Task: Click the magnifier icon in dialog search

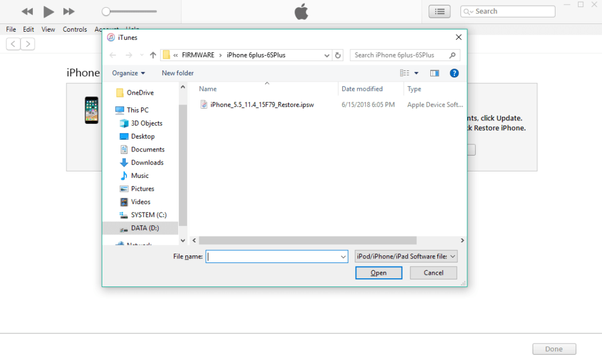Action: pos(453,55)
